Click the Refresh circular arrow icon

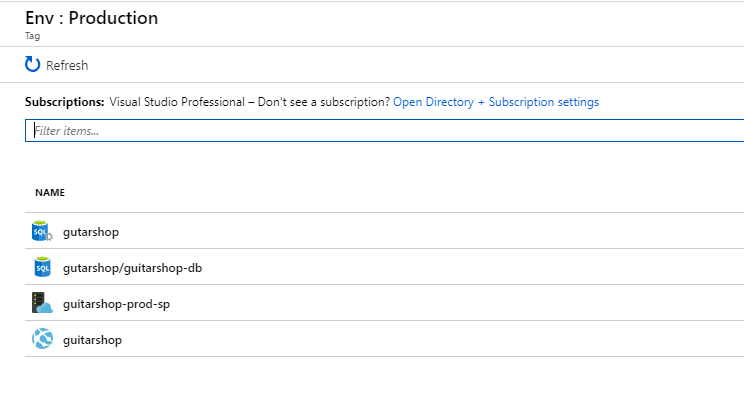[32, 65]
